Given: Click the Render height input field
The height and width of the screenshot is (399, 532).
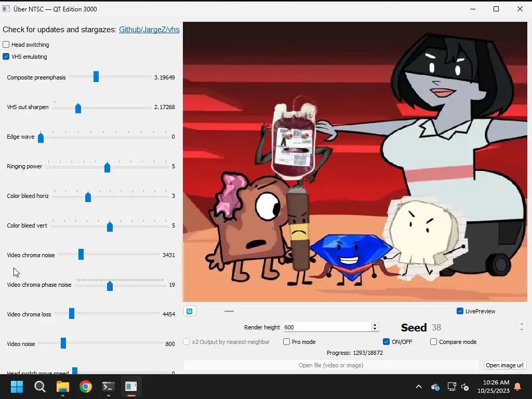Looking at the screenshot, I should 327,327.
